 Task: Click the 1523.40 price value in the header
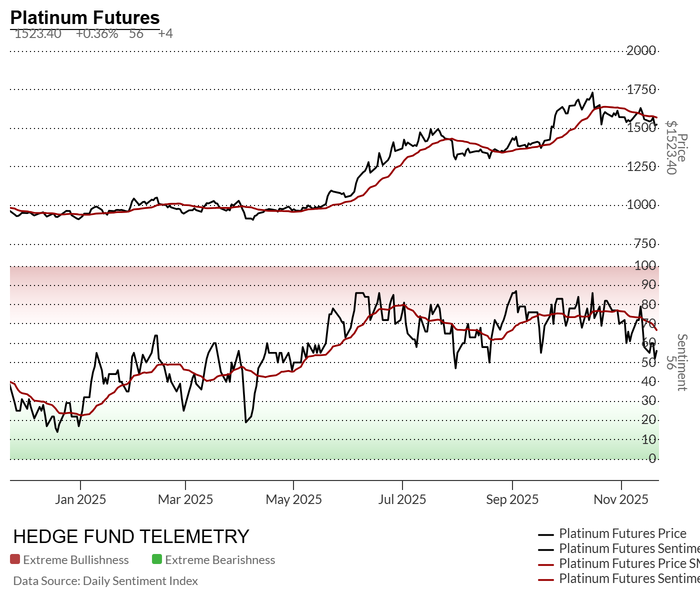38,33
